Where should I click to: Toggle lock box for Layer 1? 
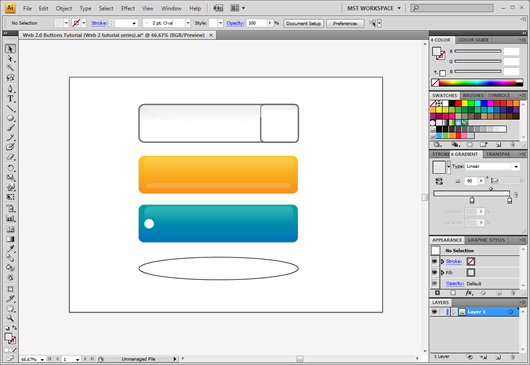pos(442,312)
